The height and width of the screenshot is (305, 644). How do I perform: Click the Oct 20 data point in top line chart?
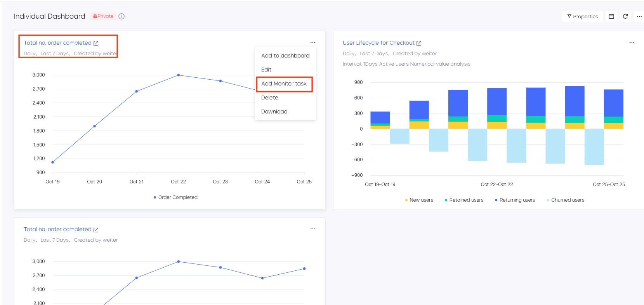(x=95, y=126)
